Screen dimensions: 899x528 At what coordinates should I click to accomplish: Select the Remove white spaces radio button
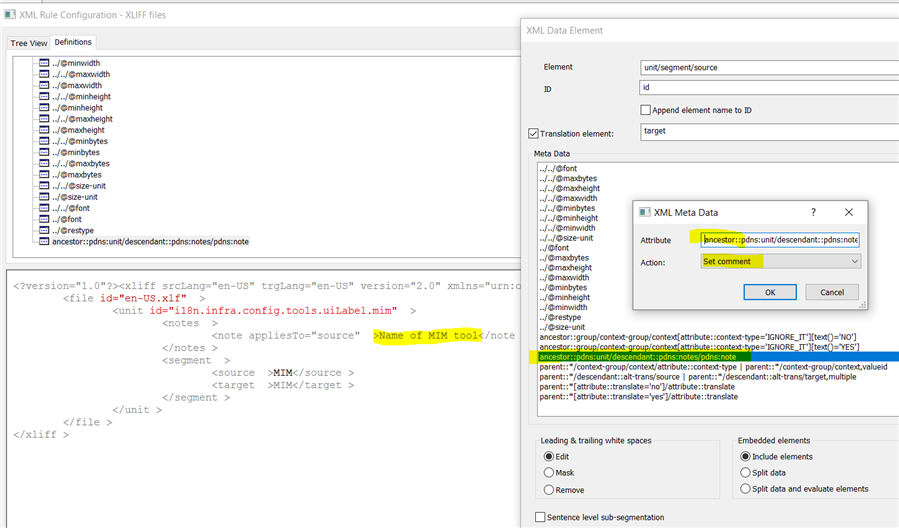click(x=549, y=490)
